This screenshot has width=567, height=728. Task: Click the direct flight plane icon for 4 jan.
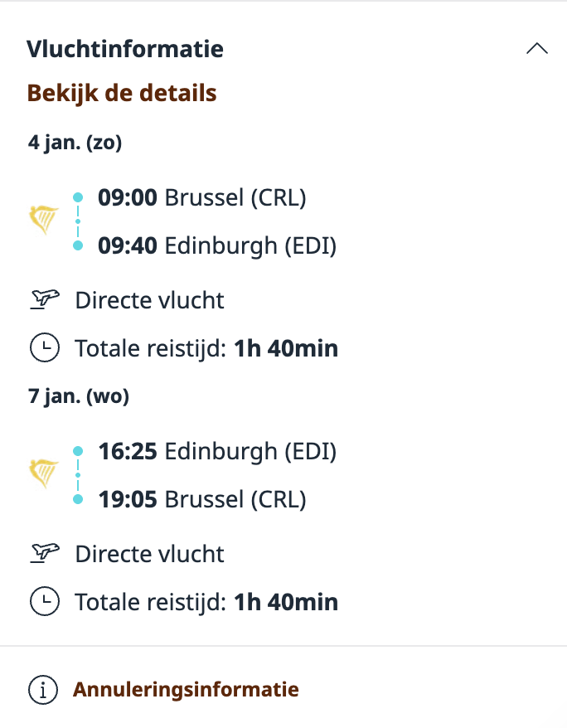46,299
